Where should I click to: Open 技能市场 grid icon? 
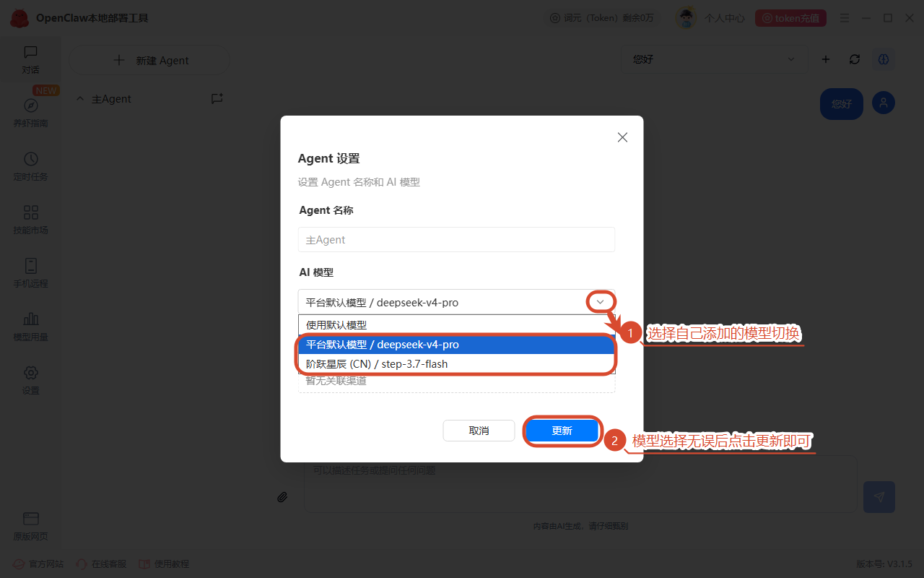(x=30, y=212)
